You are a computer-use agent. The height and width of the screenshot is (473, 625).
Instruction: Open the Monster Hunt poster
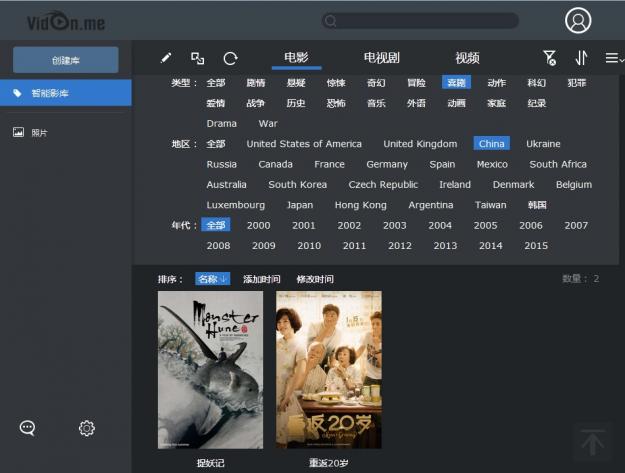point(210,370)
